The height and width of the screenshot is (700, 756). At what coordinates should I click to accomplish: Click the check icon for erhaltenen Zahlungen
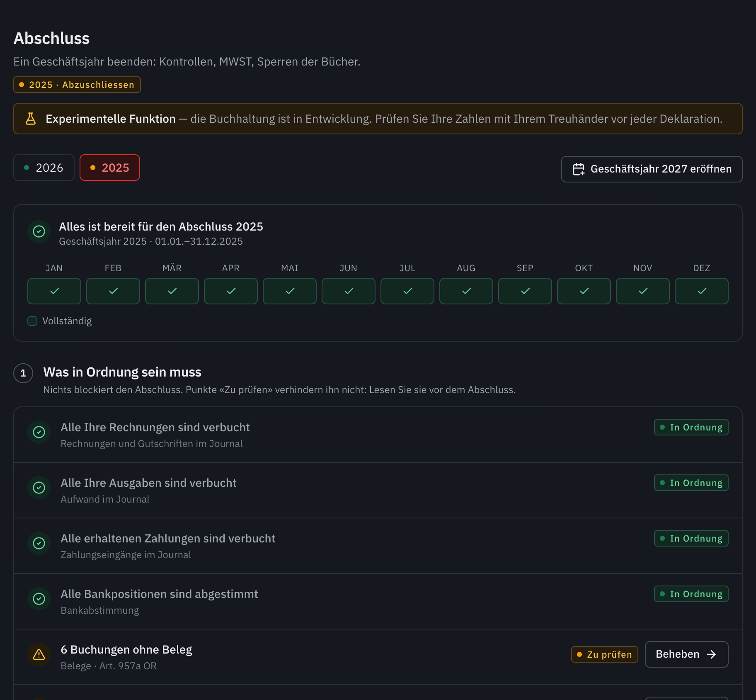(39, 543)
